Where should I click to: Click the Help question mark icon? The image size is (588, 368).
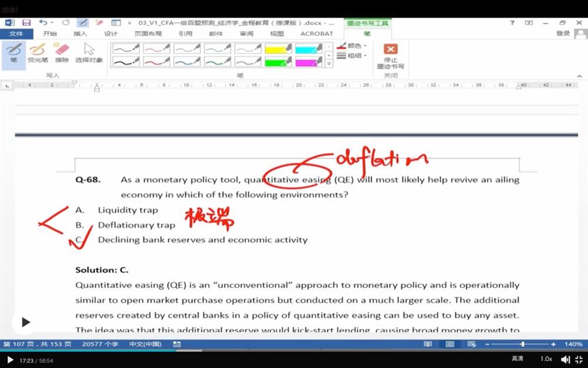point(512,23)
